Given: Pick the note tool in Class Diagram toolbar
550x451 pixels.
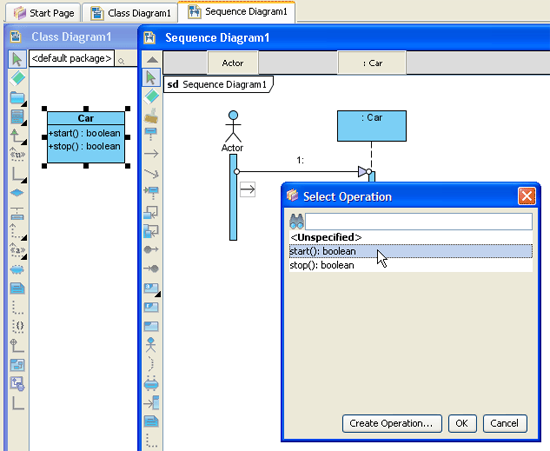Looking at the screenshot, I should (17, 288).
